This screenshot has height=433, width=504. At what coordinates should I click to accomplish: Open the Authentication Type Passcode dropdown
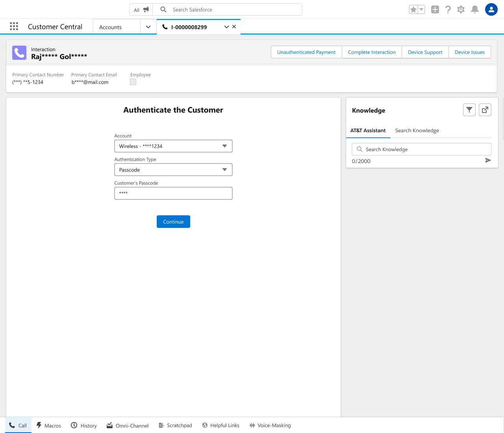(x=173, y=170)
